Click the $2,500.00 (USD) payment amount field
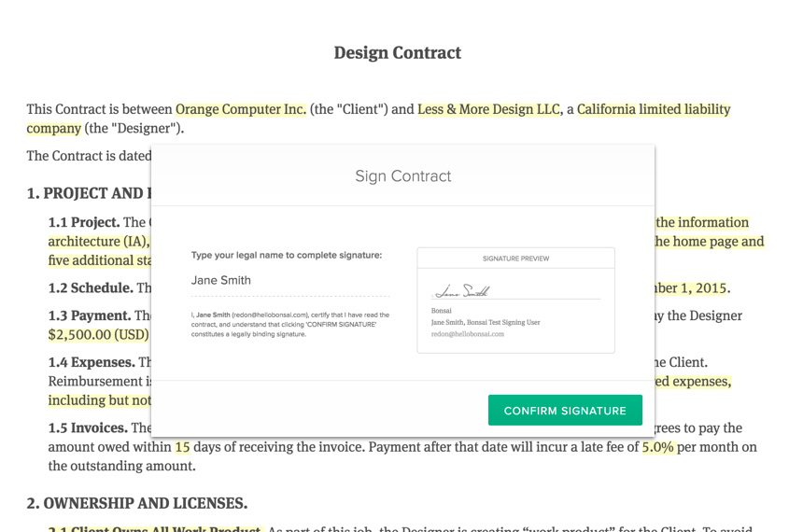803x532 pixels. (x=98, y=334)
